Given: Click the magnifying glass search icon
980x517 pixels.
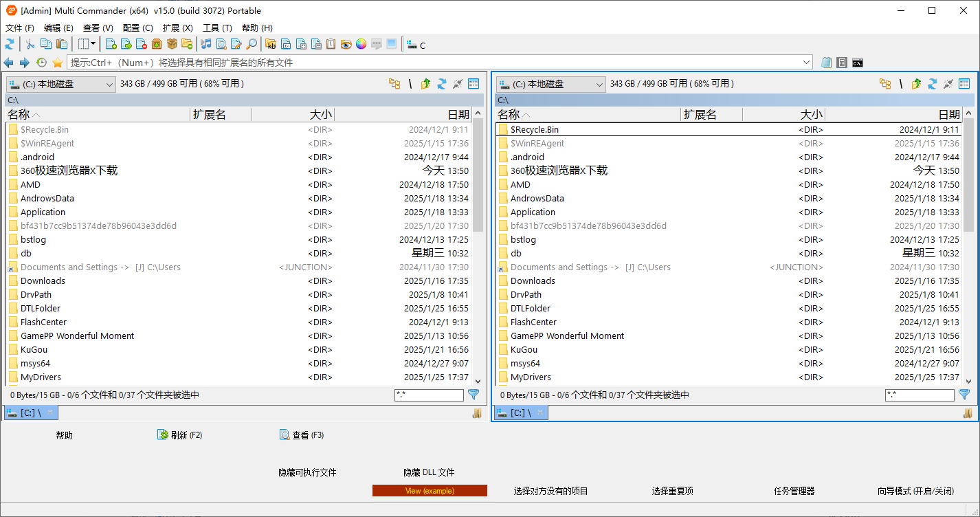Looking at the screenshot, I should point(252,43).
